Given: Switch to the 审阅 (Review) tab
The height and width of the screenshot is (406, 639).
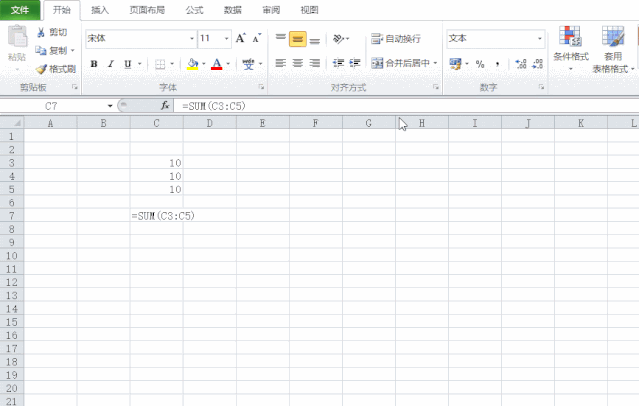Looking at the screenshot, I should point(271,10).
